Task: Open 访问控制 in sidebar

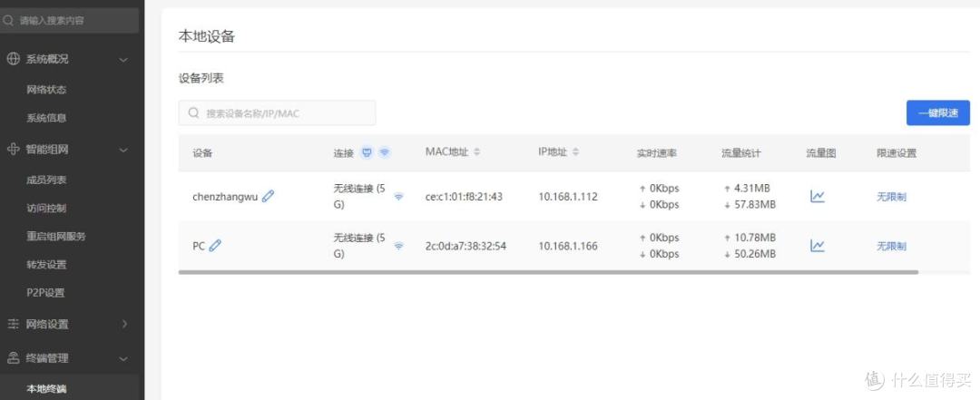Action: (46, 208)
